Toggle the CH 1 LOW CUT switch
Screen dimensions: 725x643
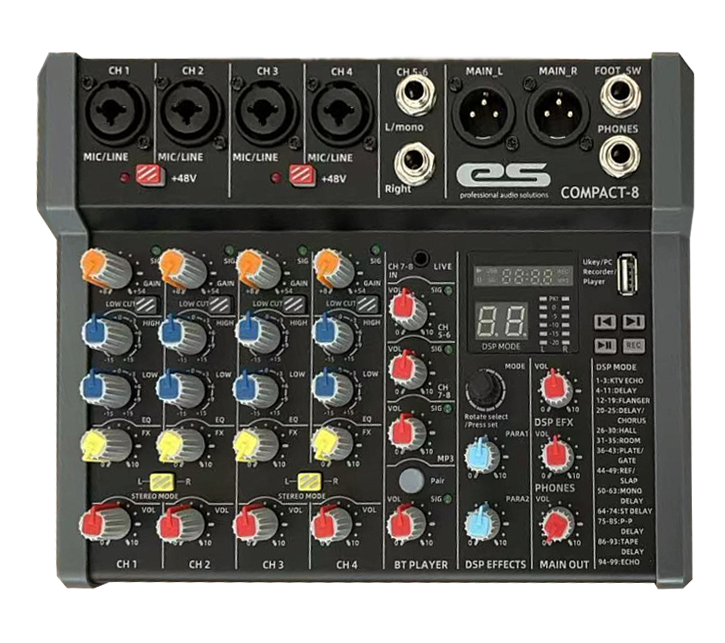click(x=147, y=304)
